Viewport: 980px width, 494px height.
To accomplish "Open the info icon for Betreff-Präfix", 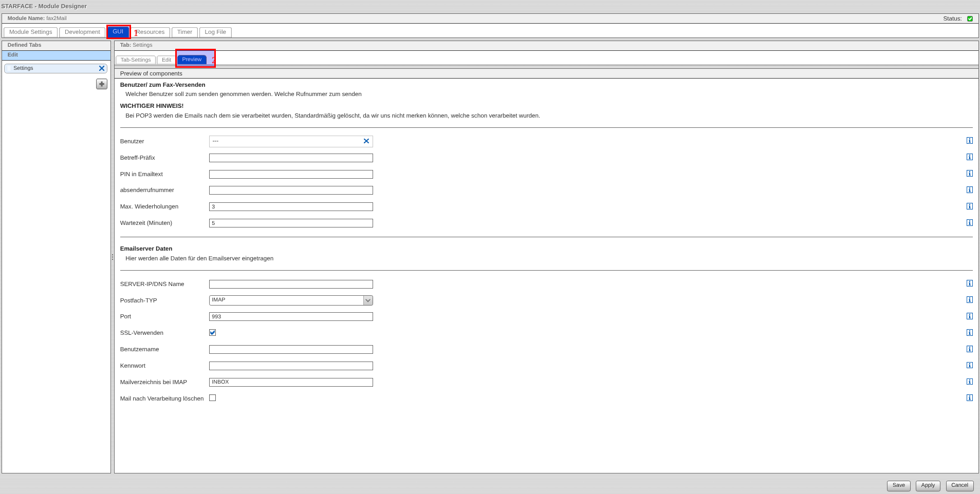I will [x=969, y=157].
